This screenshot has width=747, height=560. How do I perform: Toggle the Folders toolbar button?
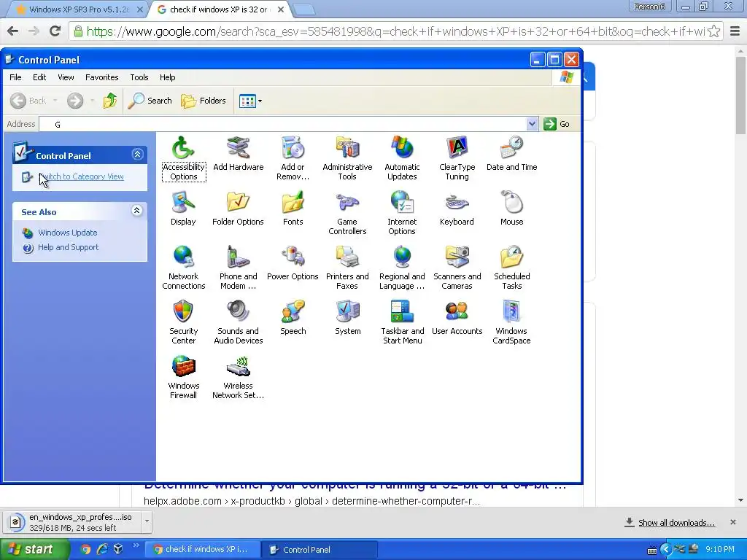click(204, 101)
